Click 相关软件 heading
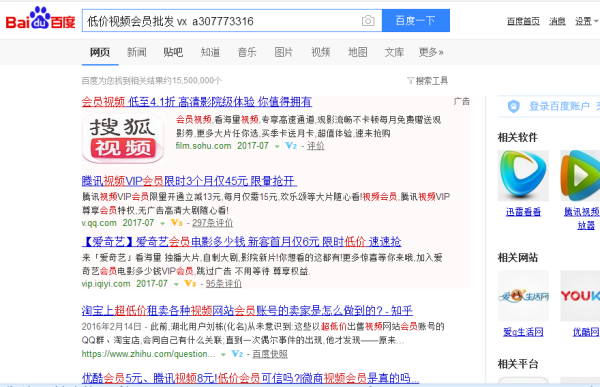Screen dimensions: 600x387 [518, 137]
